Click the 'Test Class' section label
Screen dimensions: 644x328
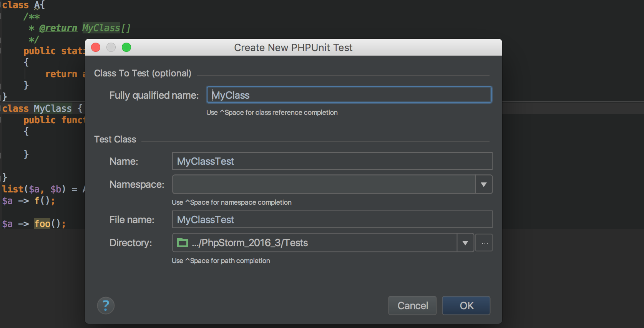[115, 139]
